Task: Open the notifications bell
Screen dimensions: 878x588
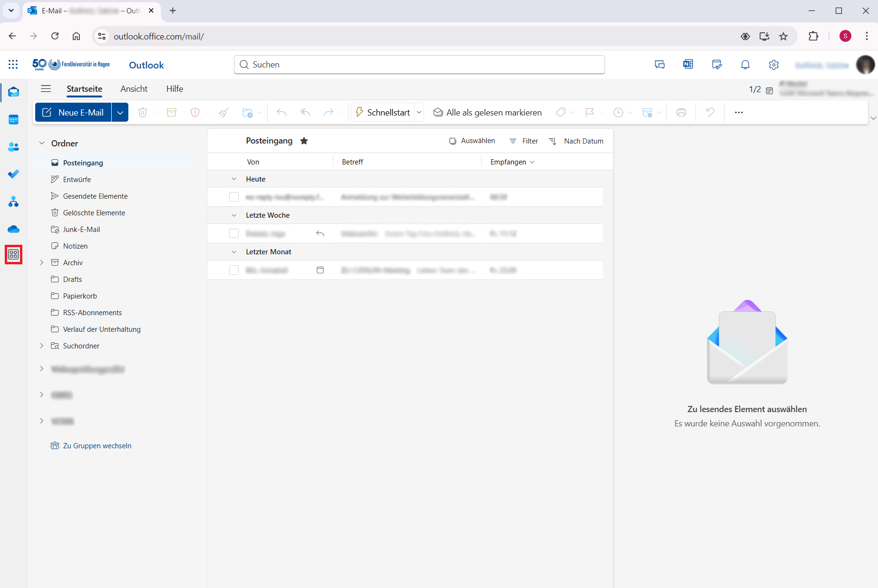Action: pos(745,65)
